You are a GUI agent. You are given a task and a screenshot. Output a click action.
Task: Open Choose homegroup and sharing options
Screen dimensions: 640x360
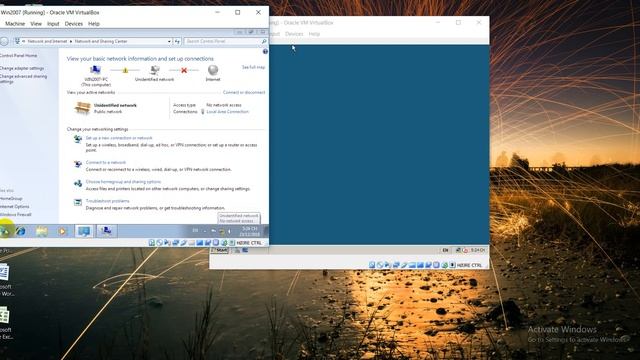(x=123, y=182)
